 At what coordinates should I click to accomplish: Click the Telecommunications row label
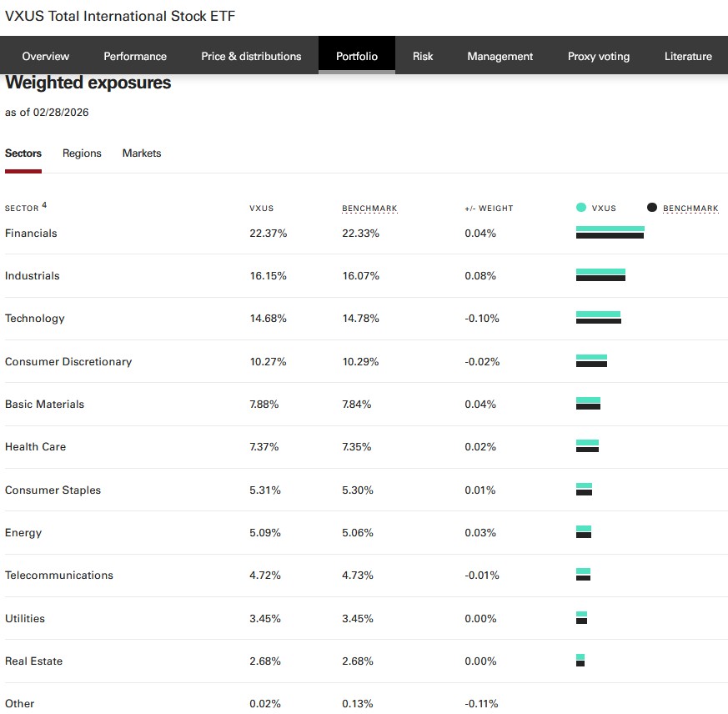pyautogui.click(x=59, y=575)
